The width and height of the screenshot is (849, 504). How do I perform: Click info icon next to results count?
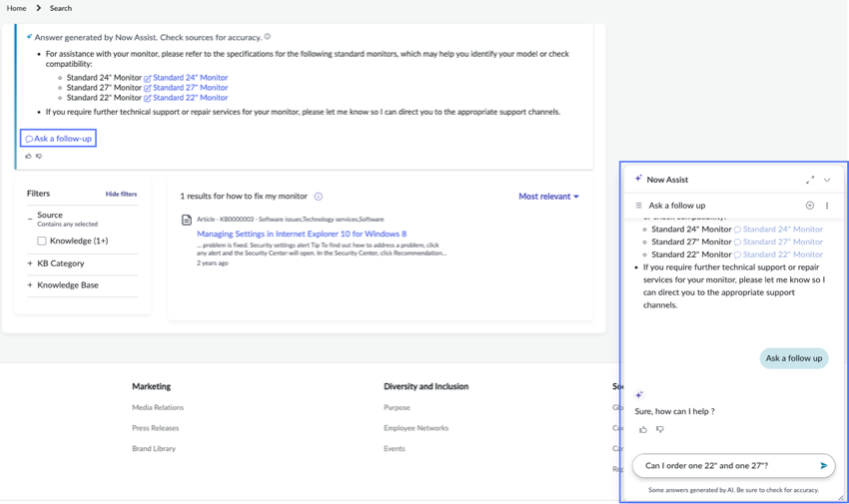[x=319, y=197]
